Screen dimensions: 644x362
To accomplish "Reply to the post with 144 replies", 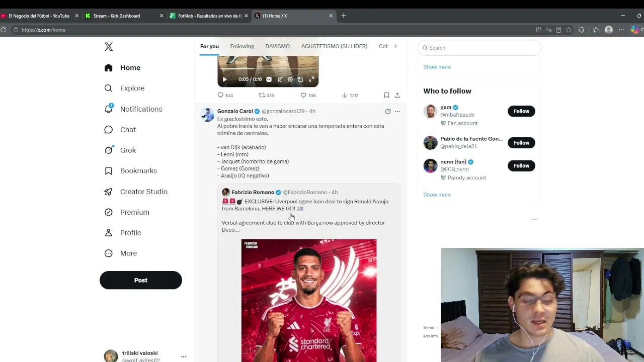I will click(x=225, y=95).
